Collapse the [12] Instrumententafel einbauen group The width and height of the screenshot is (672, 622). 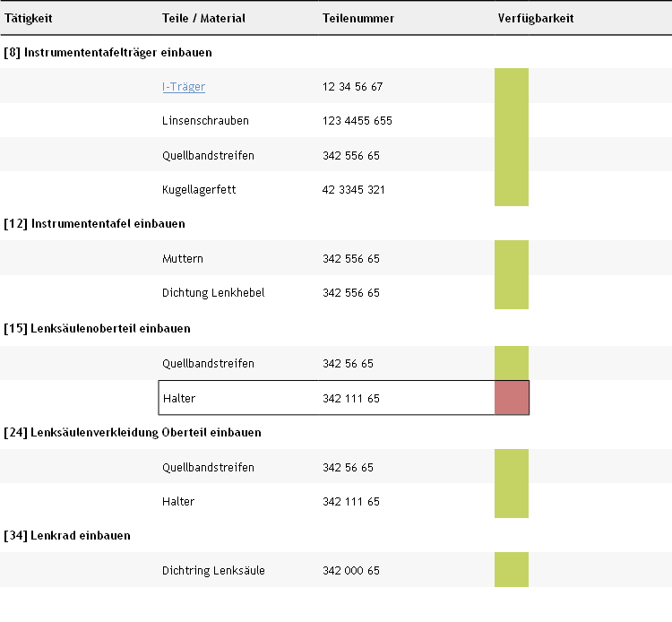tap(94, 223)
